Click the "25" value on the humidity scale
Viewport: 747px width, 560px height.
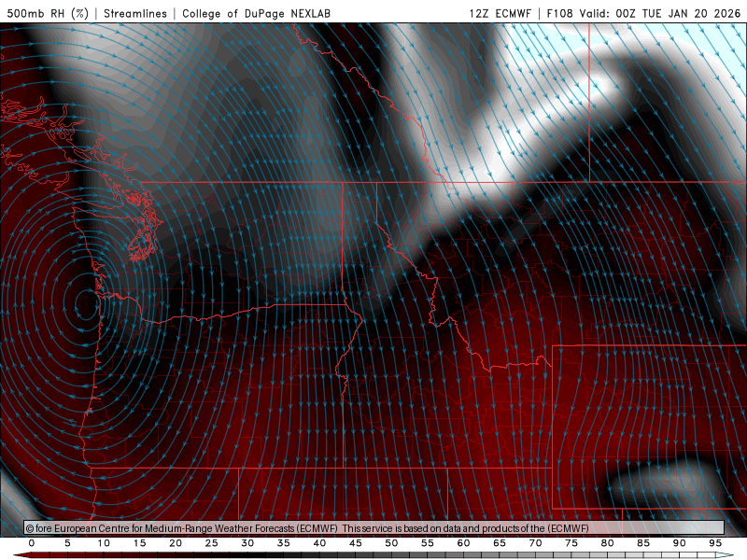pyautogui.click(x=212, y=543)
